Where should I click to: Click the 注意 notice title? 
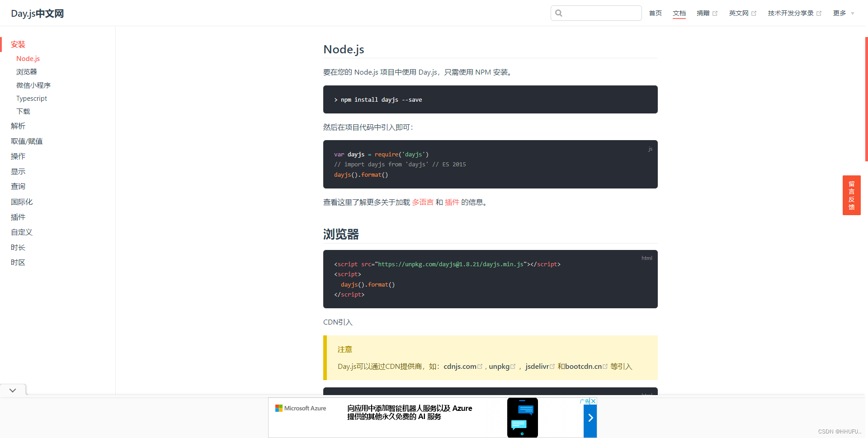pos(344,349)
